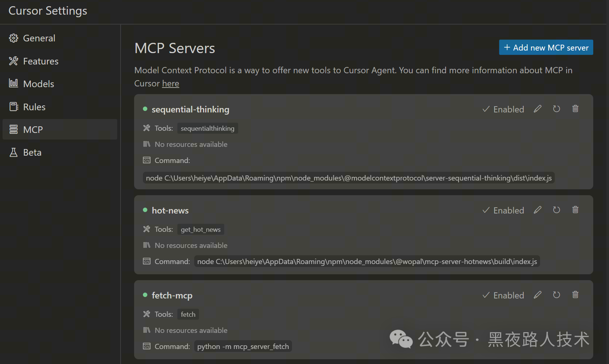This screenshot has width=609, height=364.
Task: Click the sequential-thinking node command path
Action: (348, 178)
